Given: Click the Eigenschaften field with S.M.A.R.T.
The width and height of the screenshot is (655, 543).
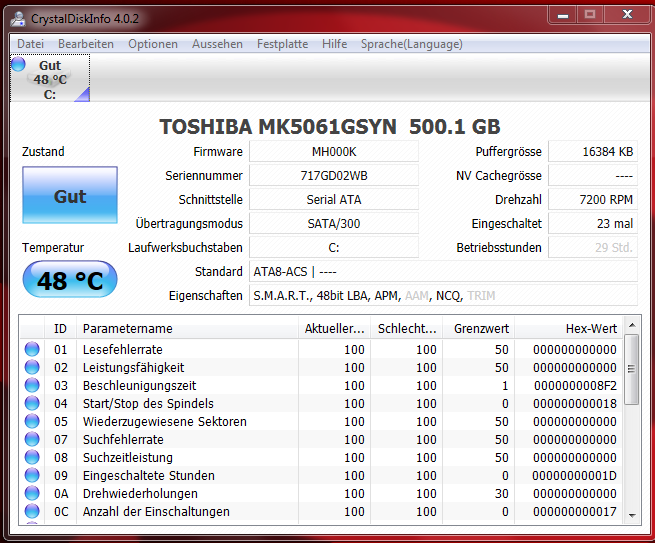Looking at the screenshot, I should pyautogui.click(x=443, y=295).
